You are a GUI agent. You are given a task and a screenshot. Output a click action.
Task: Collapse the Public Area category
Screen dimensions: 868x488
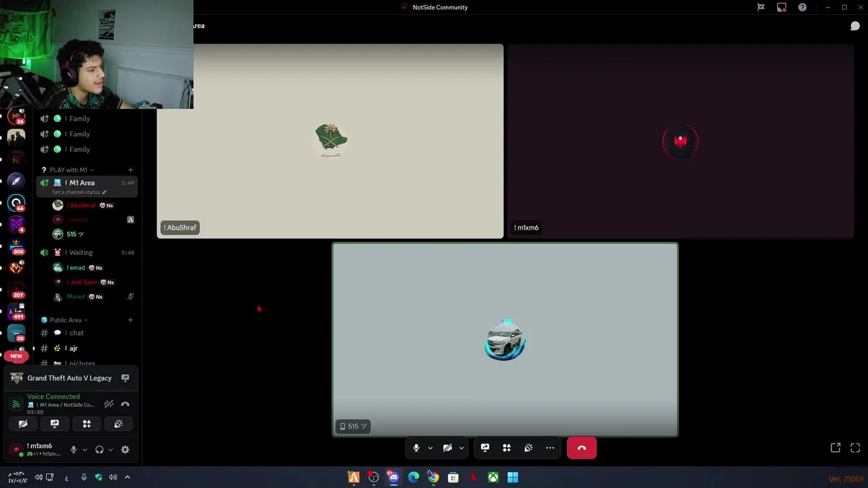point(64,320)
